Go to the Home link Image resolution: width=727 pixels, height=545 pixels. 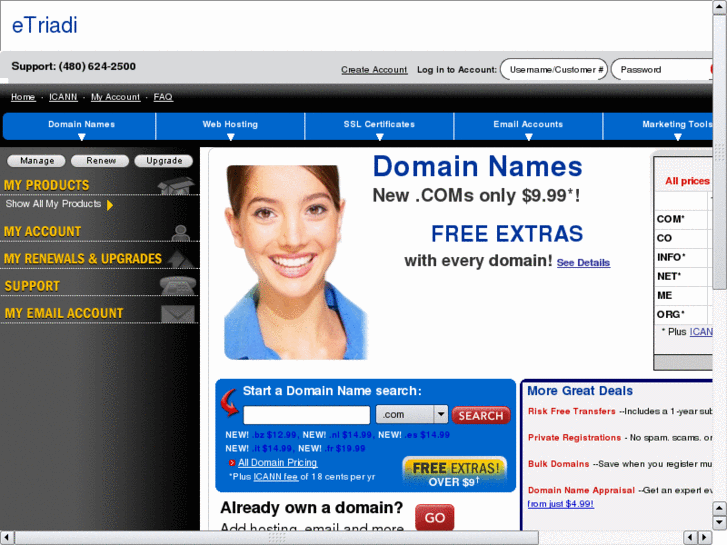pyautogui.click(x=23, y=97)
